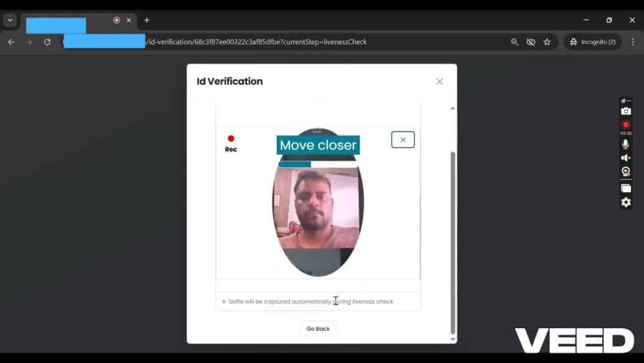Viewport: 644px width, 363px height.
Task: Click the Go Back button
Action: pos(318,328)
